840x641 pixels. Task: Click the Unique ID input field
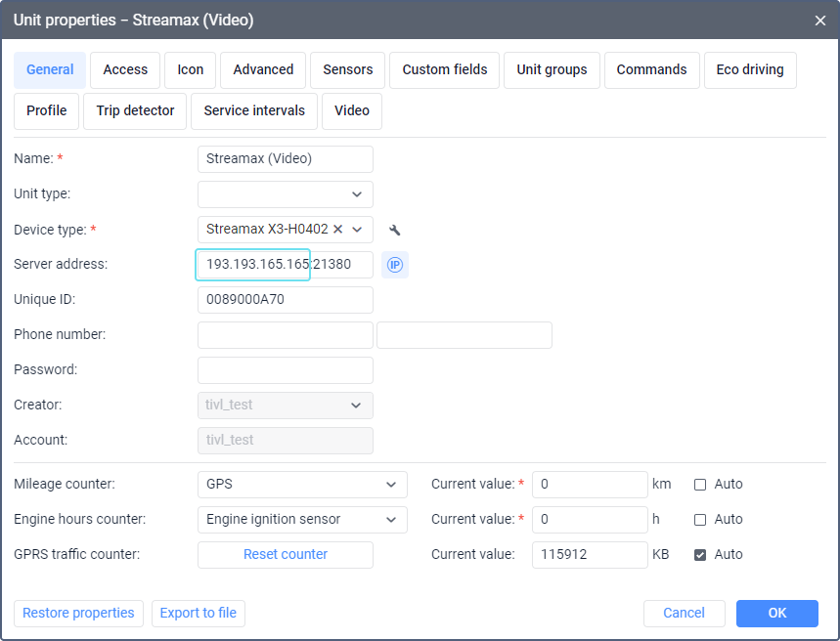tap(285, 300)
